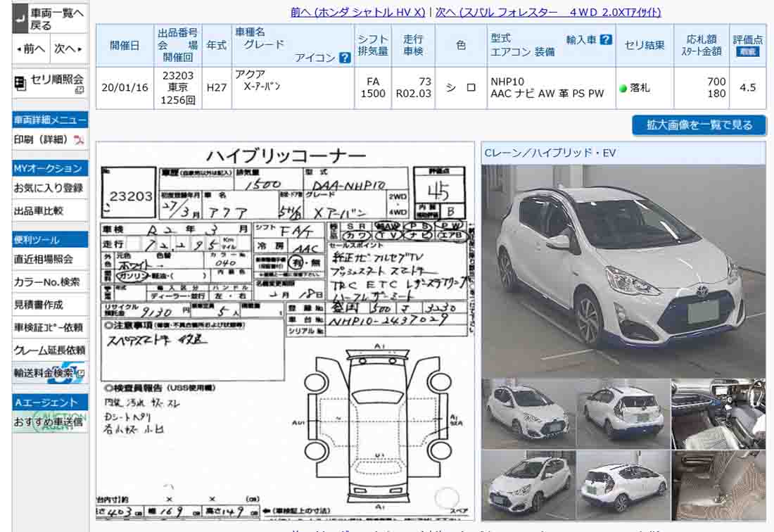774x532 pixels.
Task: Open top-left thumbnail front-left car view
Action: click(x=528, y=414)
